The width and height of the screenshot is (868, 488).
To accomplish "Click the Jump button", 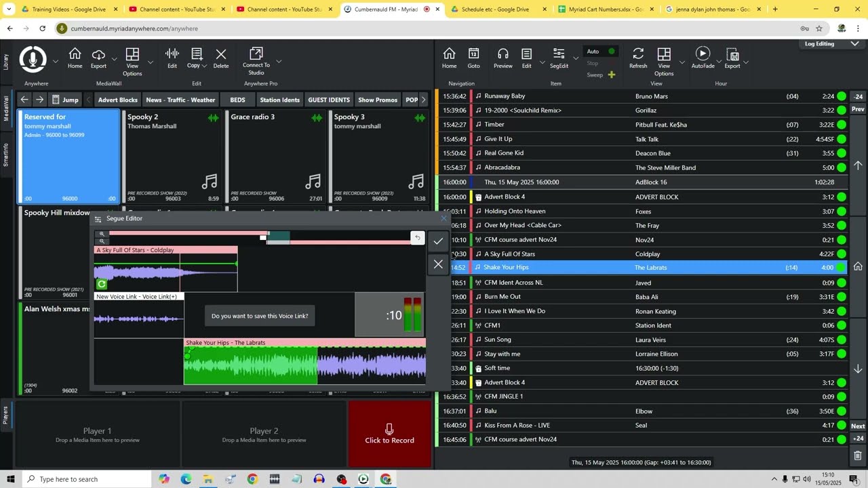I will [x=65, y=100].
